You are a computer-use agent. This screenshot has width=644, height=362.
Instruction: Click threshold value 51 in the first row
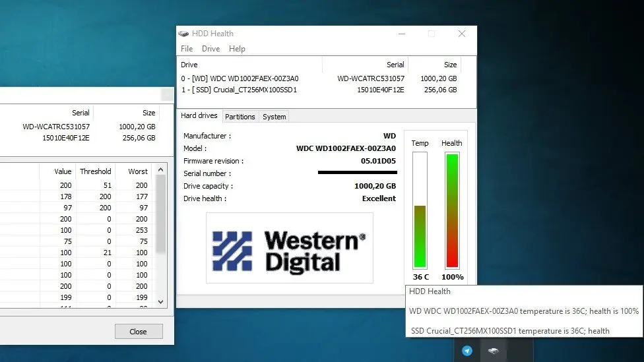tap(107, 185)
